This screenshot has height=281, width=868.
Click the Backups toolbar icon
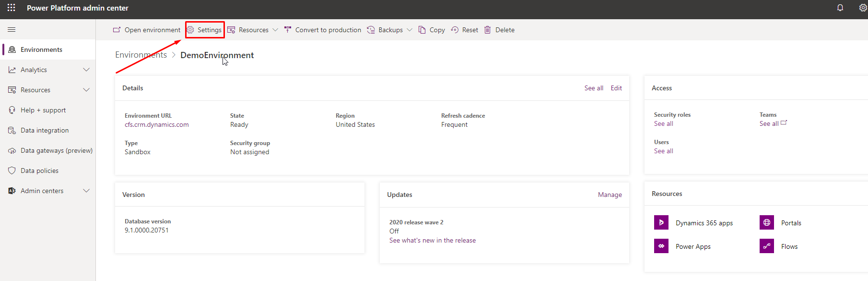pyautogui.click(x=371, y=30)
